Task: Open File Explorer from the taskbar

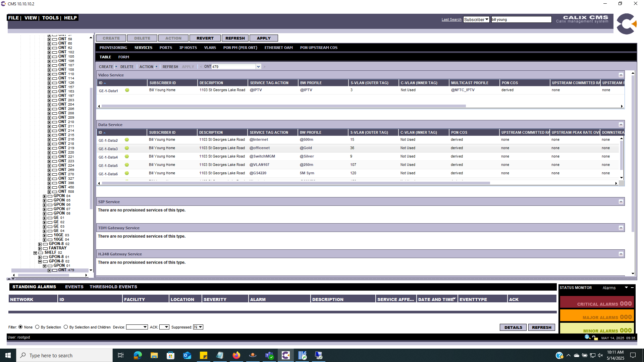Action: 154,355
